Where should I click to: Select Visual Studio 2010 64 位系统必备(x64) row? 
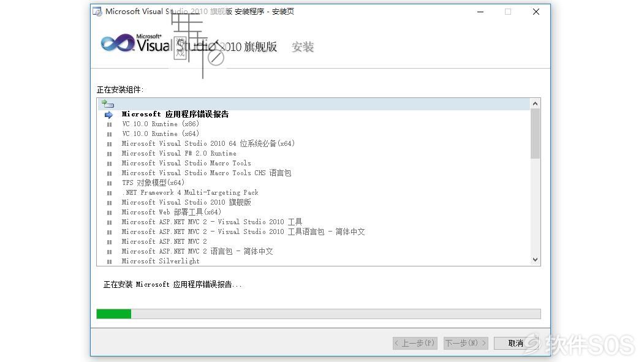[208, 144]
